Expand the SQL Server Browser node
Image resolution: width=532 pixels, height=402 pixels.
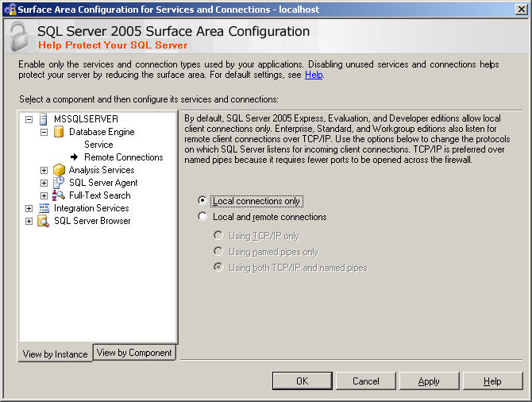(x=29, y=221)
